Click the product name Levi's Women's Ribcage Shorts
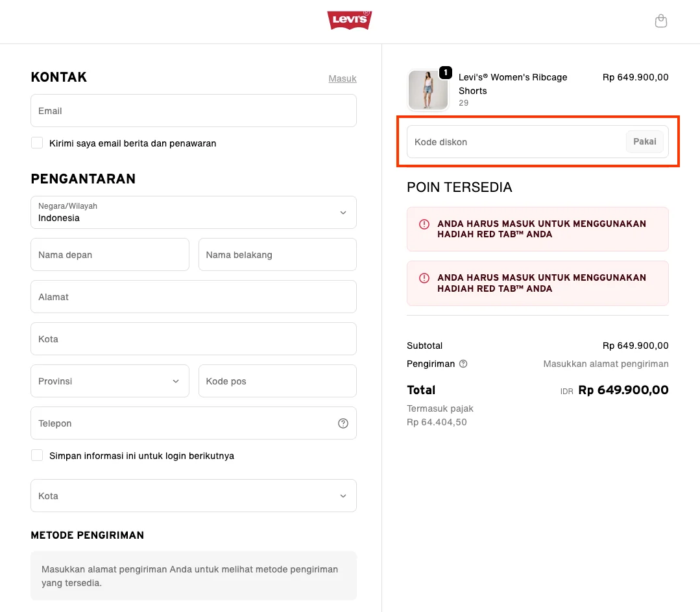700x612 pixels. coord(513,84)
